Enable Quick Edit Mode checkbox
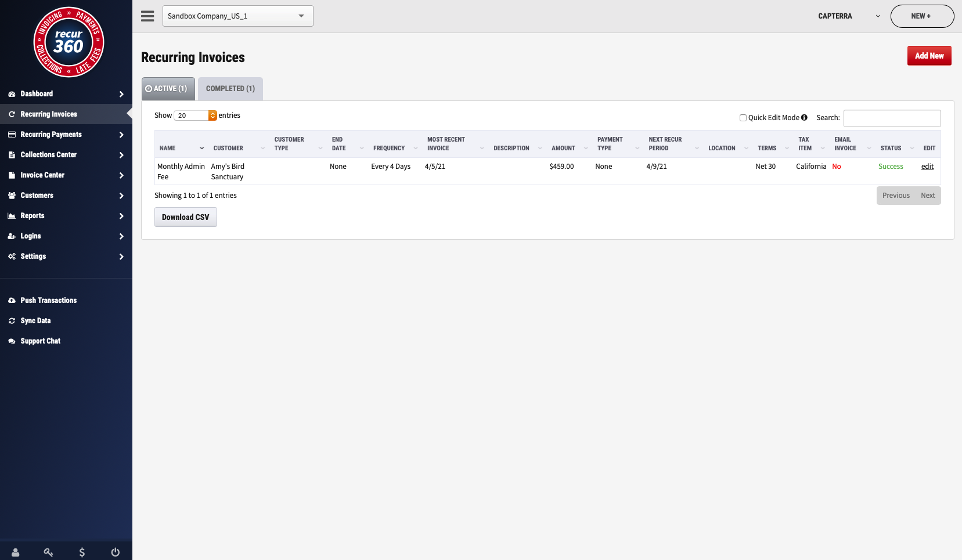This screenshot has width=962, height=560. click(743, 118)
